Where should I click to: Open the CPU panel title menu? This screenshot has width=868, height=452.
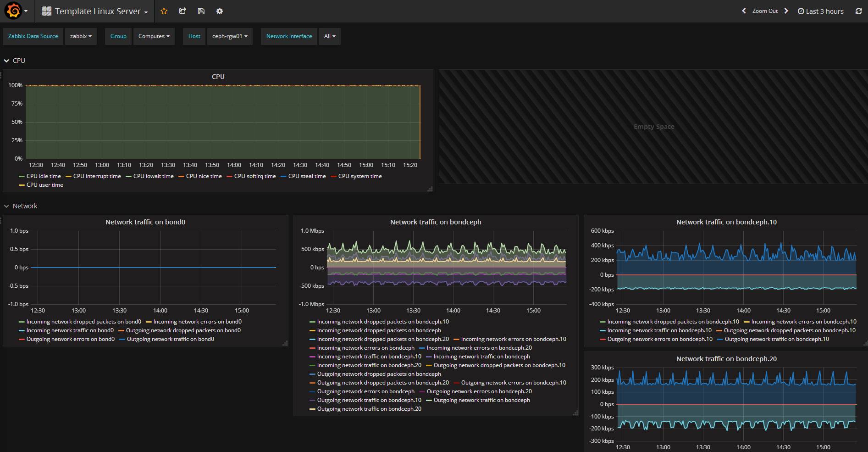click(x=218, y=77)
